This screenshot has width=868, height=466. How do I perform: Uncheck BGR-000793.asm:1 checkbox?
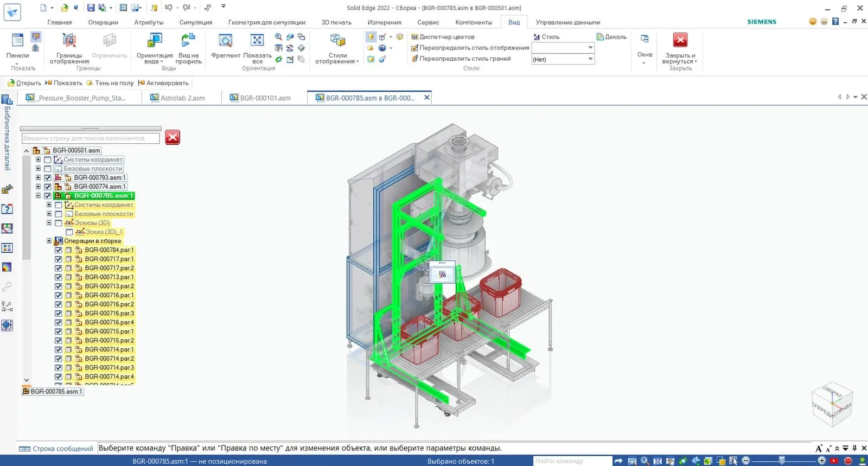pyautogui.click(x=48, y=178)
